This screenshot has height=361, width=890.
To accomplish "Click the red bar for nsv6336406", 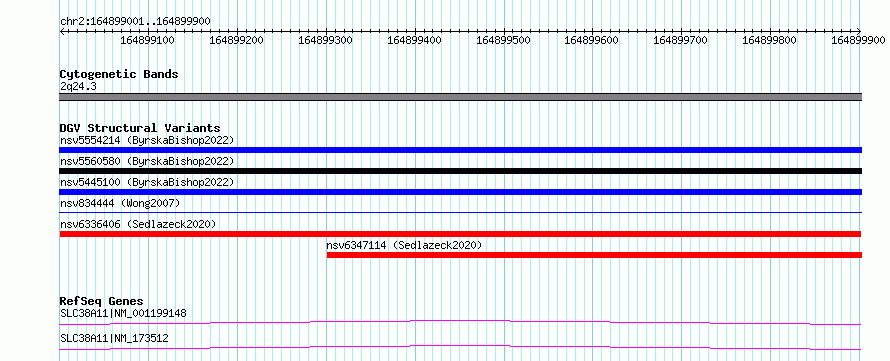I will tap(460, 234).
